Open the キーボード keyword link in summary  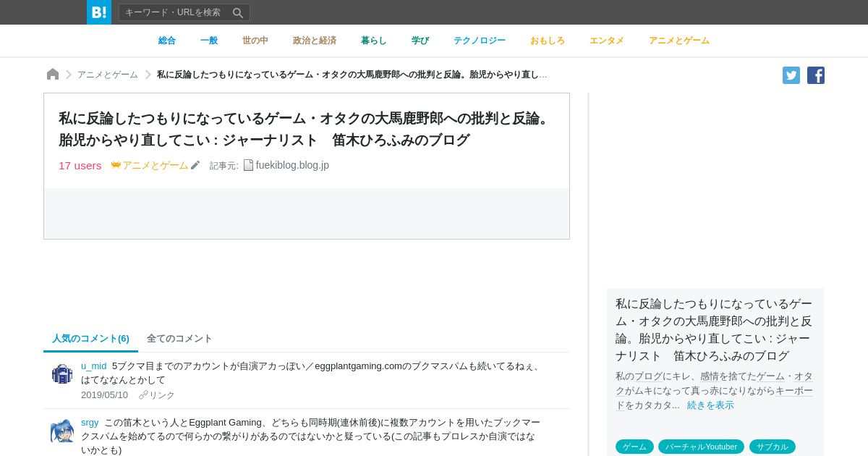click(794, 391)
